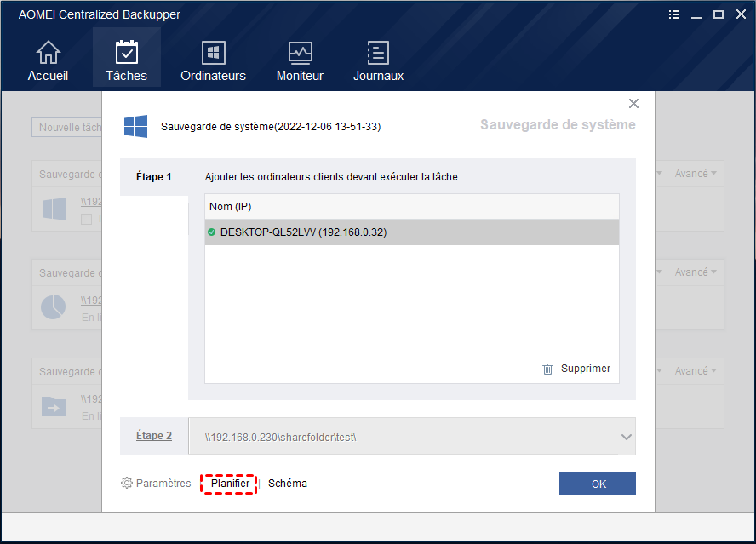
Task: Click Nouvelle tâche button in background window
Action: click(67, 128)
